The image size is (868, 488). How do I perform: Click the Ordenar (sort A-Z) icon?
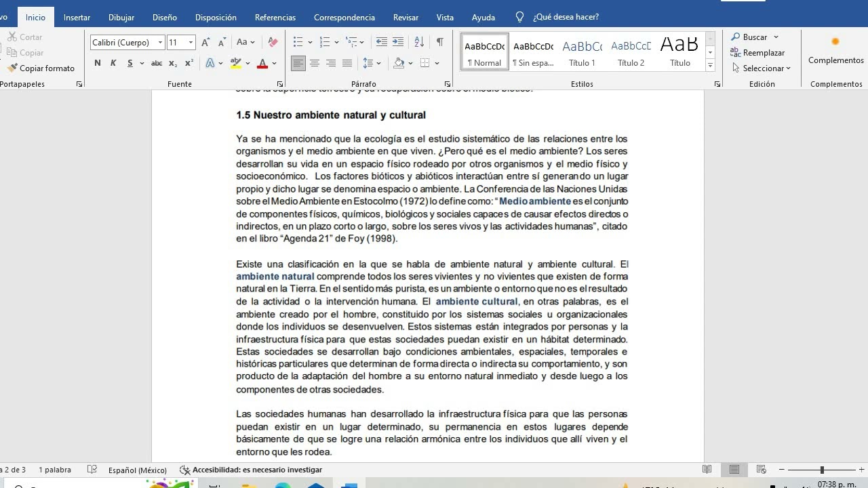[x=420, y=41]
